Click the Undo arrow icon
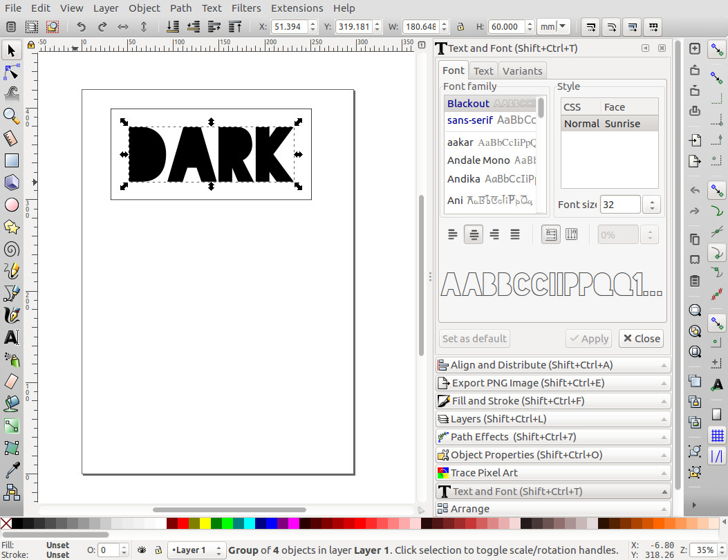Screen dimensions: 728x560 (x=82, y=27)
